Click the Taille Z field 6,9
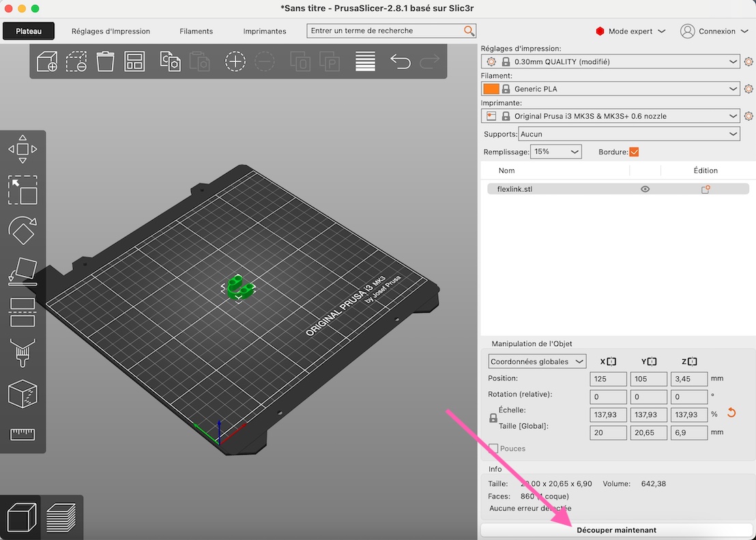Image resolution: width=756 pixels, height=540 pixels. click(x=689, y=432)
